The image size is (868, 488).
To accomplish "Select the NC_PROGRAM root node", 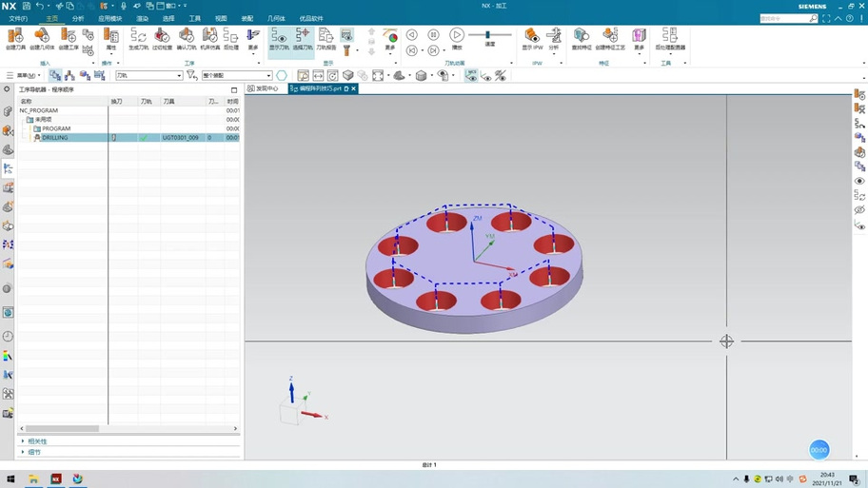I will tap(39, 110).
